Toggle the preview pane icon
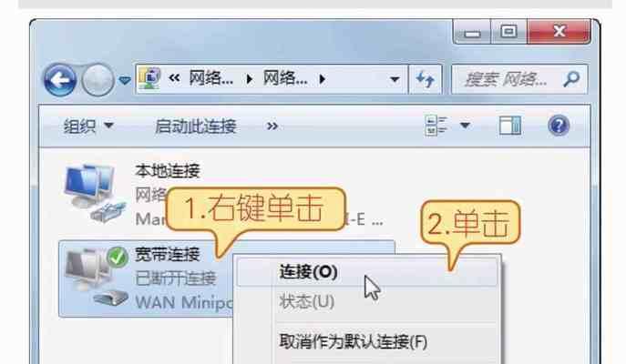The image size is (626, 364). pos(510,126)
